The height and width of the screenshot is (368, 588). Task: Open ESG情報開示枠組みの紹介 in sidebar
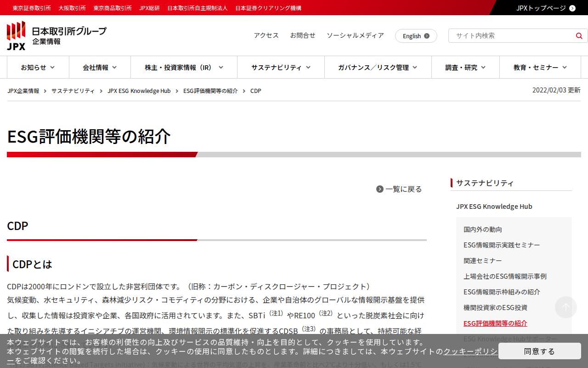click(x=502, y=292)
